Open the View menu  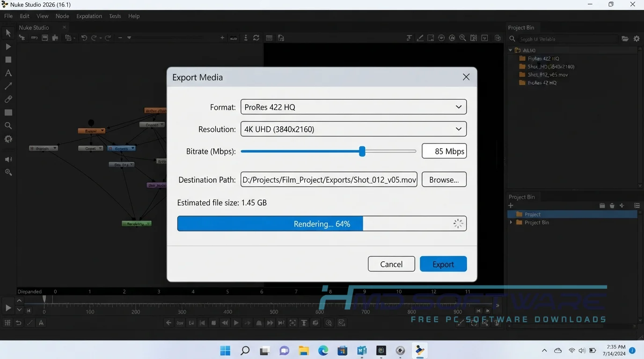pyautogui.click(x=43, y=16)
